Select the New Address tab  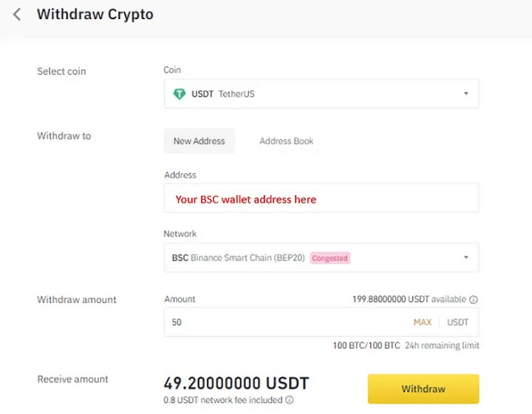[x=199, y=140]
